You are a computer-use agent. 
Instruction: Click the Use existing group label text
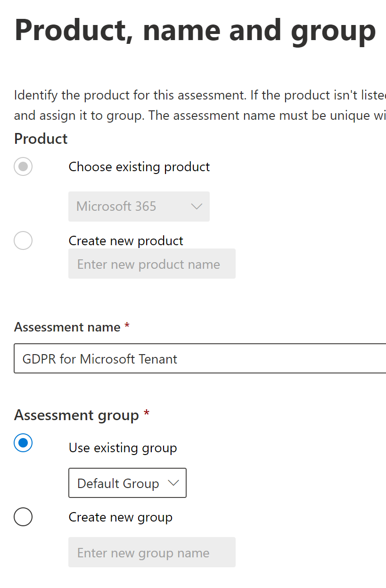pos(123,448)
